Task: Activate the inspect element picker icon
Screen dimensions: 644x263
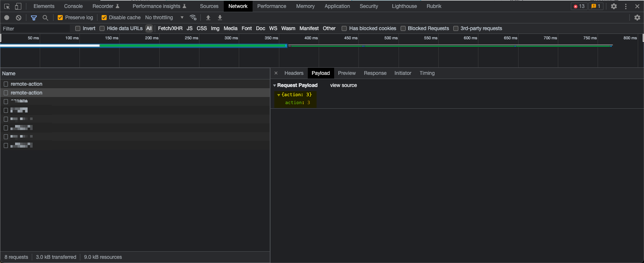Action: [x=7, y=6]
